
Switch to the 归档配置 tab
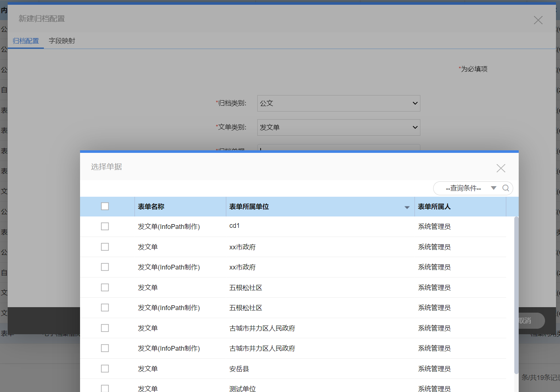pyautogui.click(x=26, y=41)
